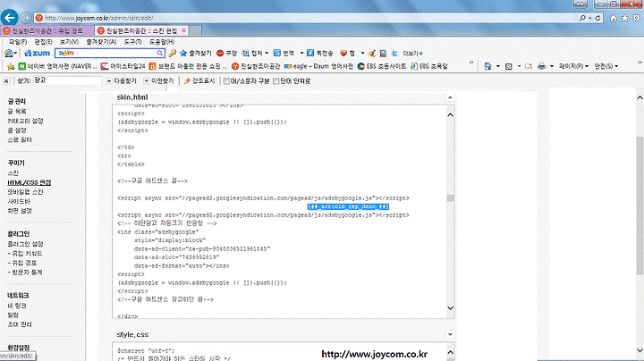
Task: Open the 안전(S) dropdown menu
Action: pos(606,66)
